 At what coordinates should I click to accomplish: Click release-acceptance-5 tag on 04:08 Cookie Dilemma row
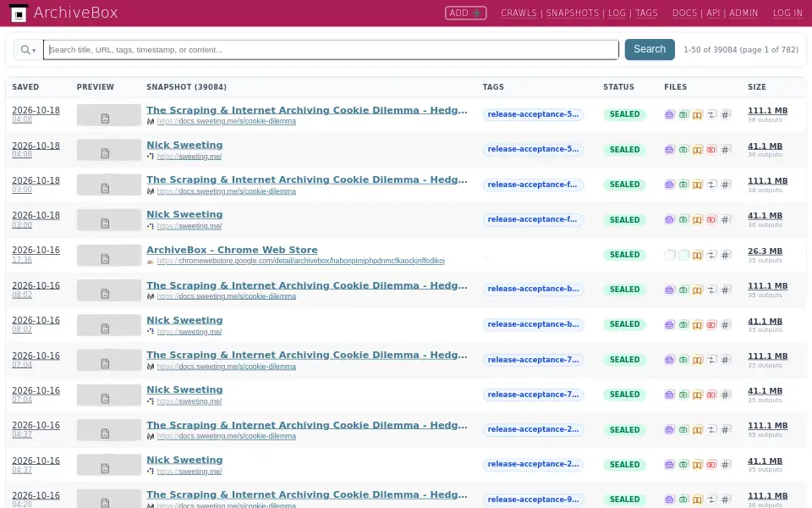coord(533,114)
